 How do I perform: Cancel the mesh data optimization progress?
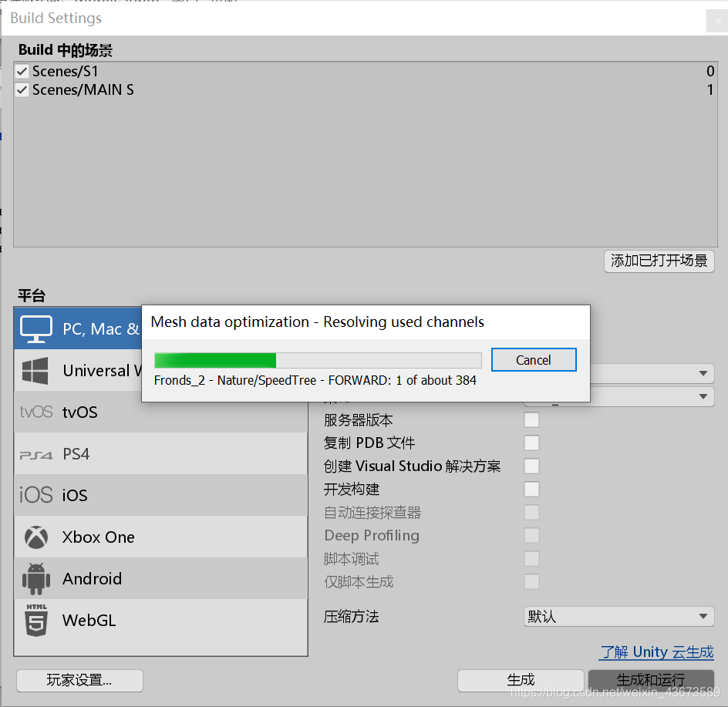(x=534, y=360)
